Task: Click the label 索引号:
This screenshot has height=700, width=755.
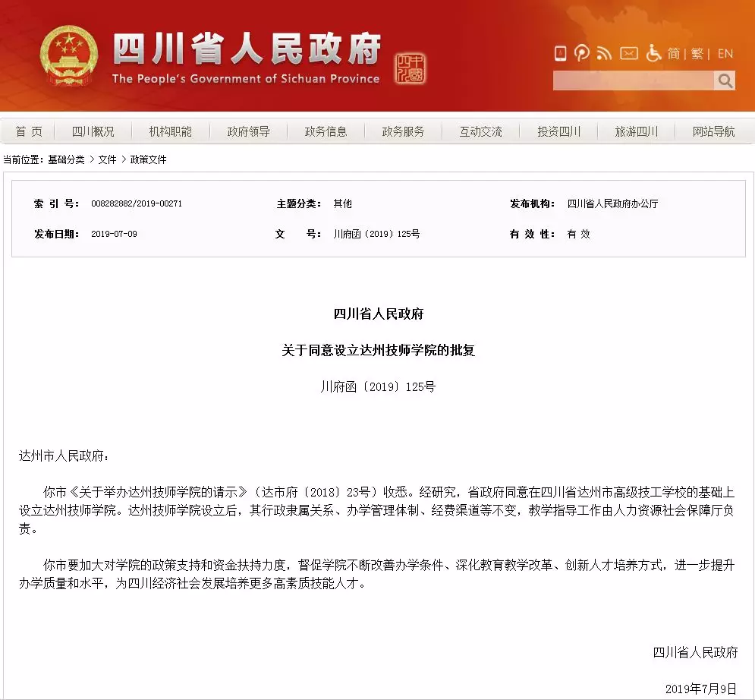Action: click(56, 203)
